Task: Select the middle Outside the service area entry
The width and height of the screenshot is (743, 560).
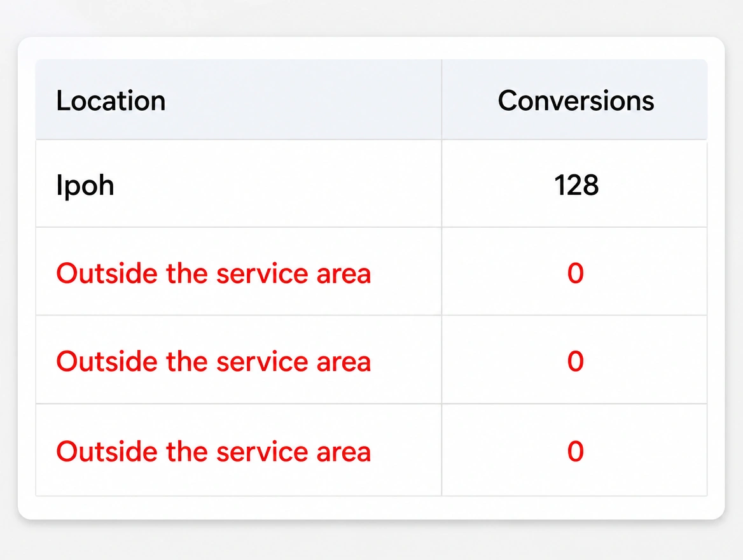Action: 213,362
